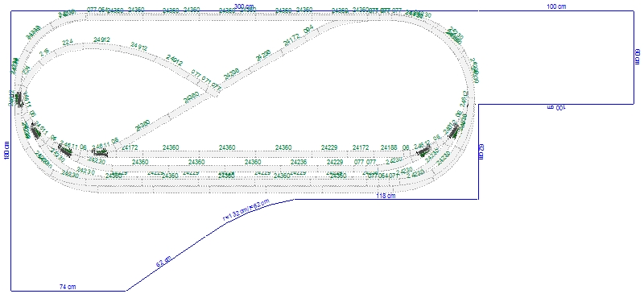Viewport: 644px width, 294px height.
Task: Select the vertical 62 cm dimension label
Action: point(481,151)
